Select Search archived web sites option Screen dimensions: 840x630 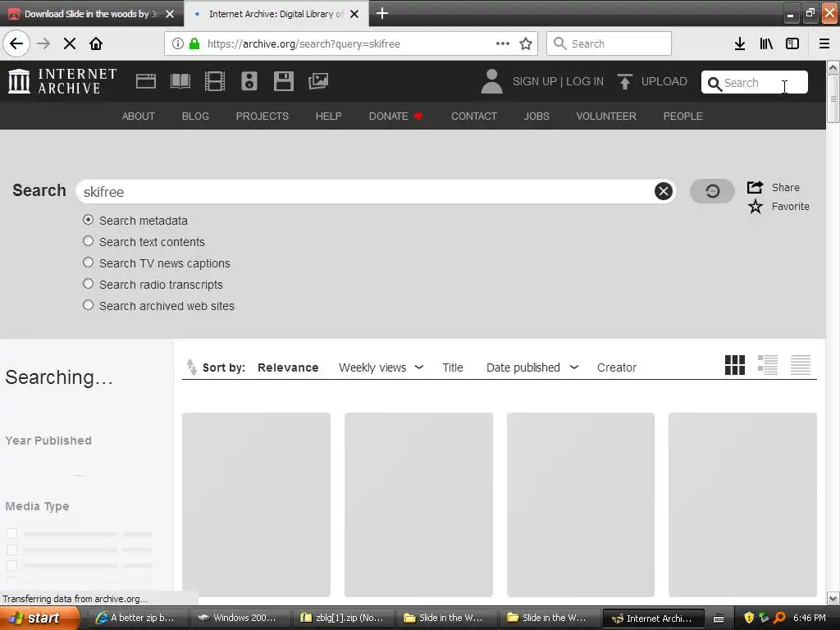click(x=89, y=305)
